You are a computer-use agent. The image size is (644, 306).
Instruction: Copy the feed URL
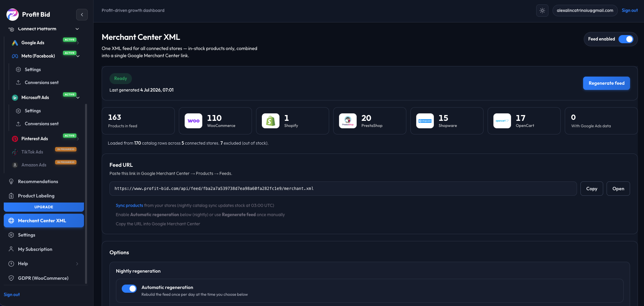coord(592,189)
